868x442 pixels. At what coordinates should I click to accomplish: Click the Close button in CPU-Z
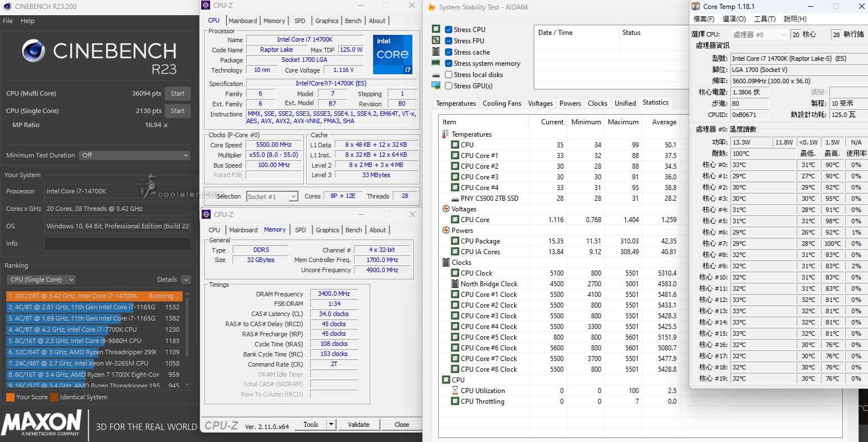402,425
